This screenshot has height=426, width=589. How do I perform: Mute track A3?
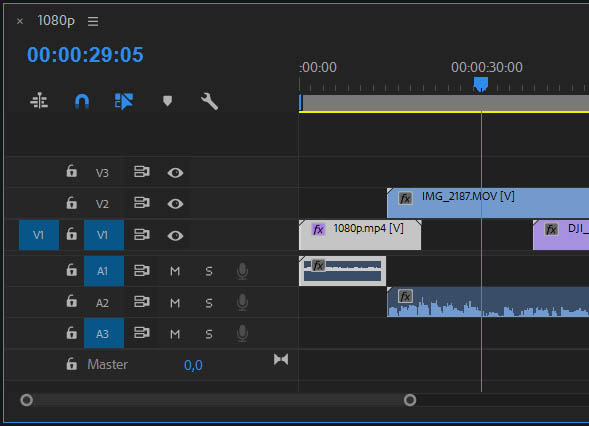(175, 334)
